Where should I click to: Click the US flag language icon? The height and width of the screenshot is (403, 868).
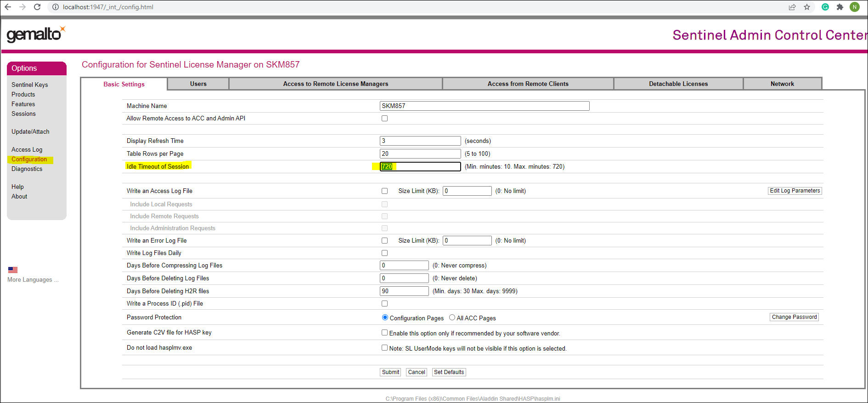click(13, 270)
